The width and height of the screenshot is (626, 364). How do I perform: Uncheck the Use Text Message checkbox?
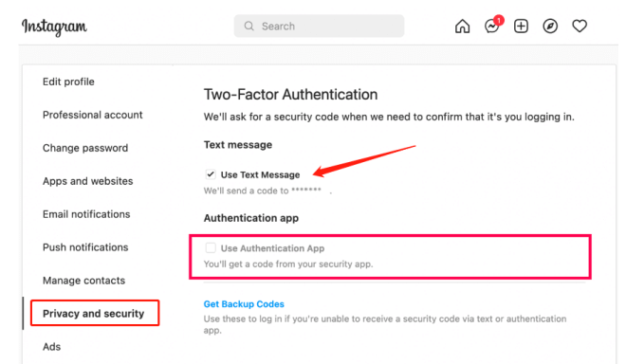coord(211,174)
